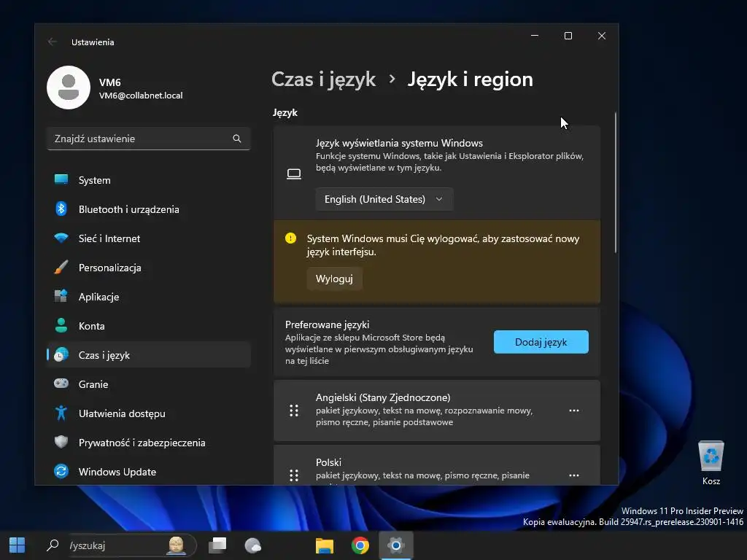Click the settings page vertical scrollbar
The image size is (747, 560).
[616, 182]
